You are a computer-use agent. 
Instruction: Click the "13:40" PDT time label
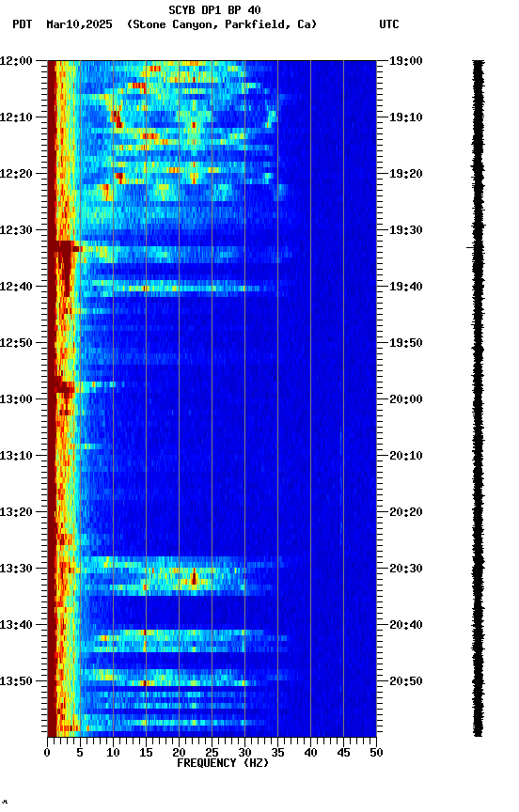(x=16, y=626)
